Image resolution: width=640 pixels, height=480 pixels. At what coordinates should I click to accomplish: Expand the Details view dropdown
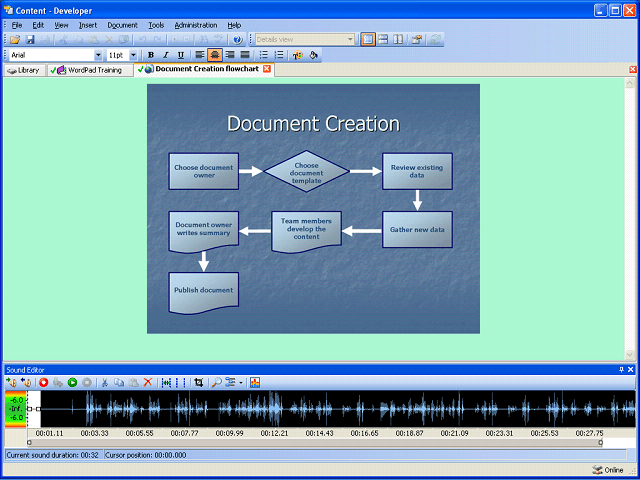coord(350,39)
